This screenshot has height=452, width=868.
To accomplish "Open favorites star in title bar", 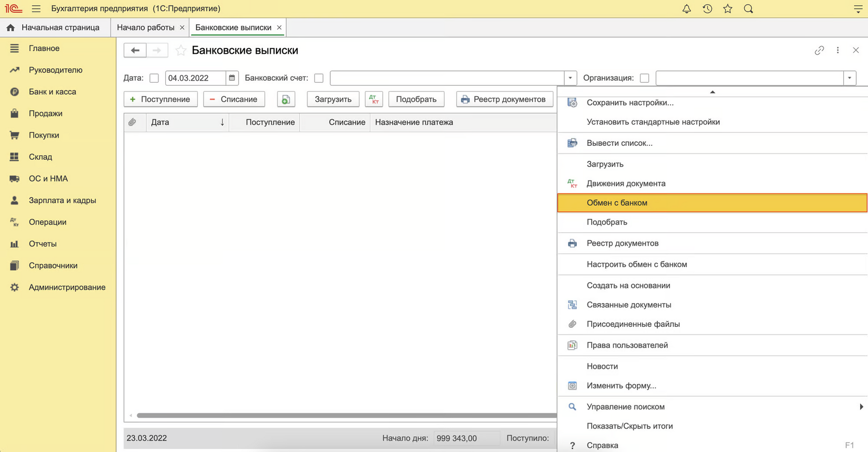I will 728,9.
